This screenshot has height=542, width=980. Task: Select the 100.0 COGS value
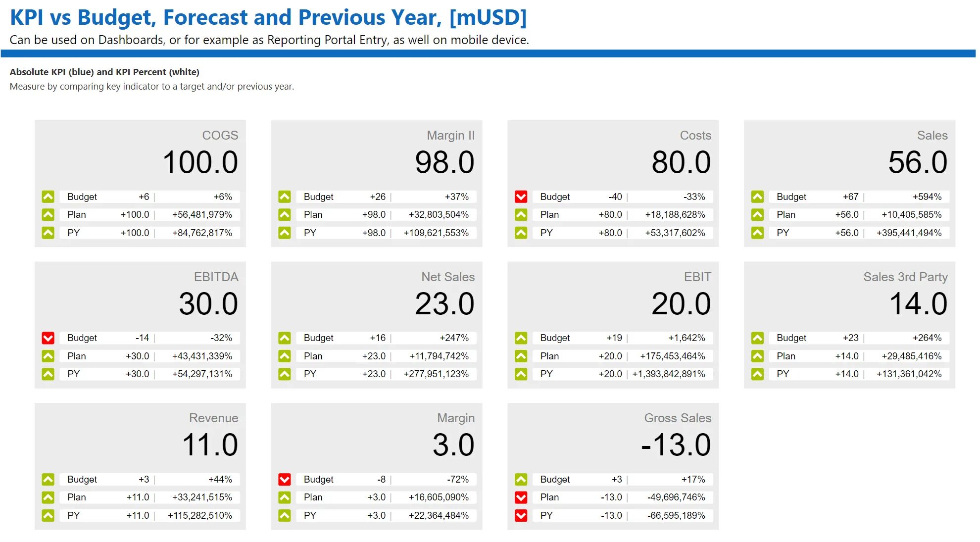pos(200,162)
